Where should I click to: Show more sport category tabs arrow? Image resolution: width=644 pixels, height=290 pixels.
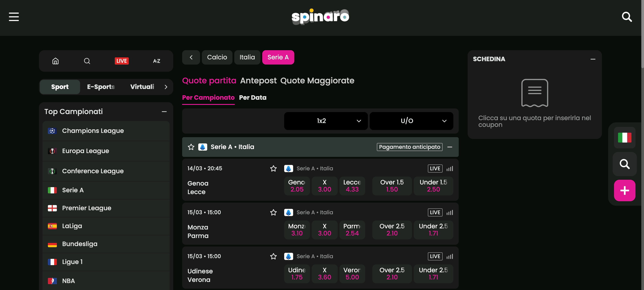point(166,87)
